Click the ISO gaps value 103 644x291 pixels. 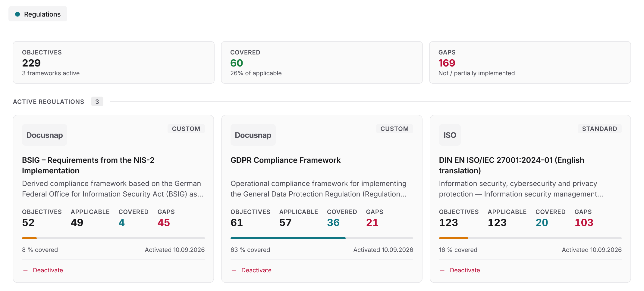(x=584, y=222)
